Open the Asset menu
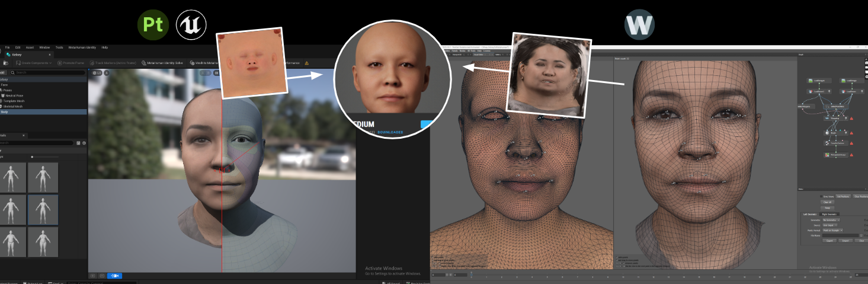 [30, 47]
